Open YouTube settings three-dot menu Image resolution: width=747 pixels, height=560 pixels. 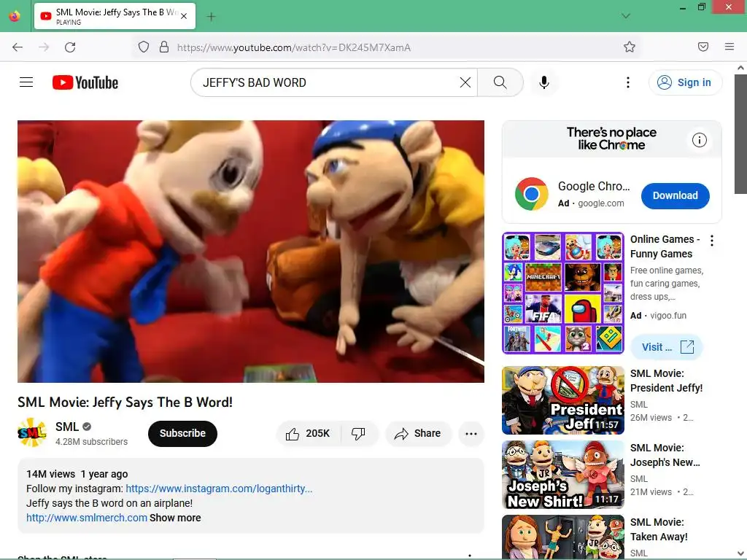628,82
